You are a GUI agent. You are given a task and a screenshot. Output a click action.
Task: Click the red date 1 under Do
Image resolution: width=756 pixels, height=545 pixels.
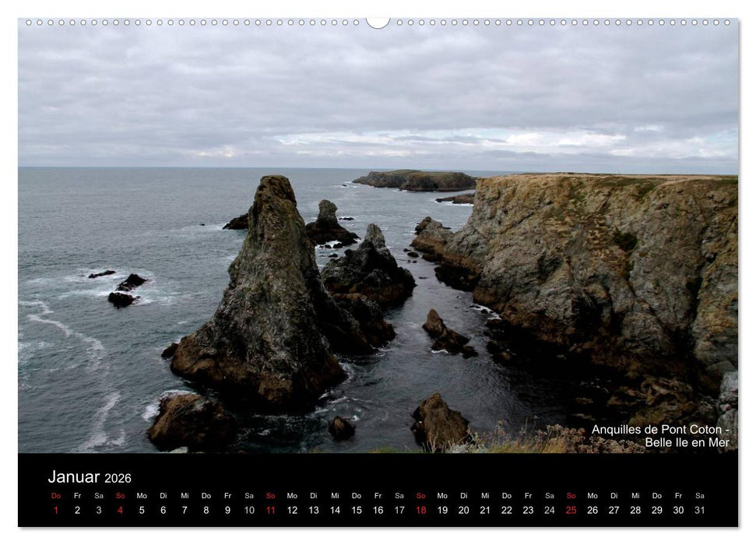tap(55, 509)
